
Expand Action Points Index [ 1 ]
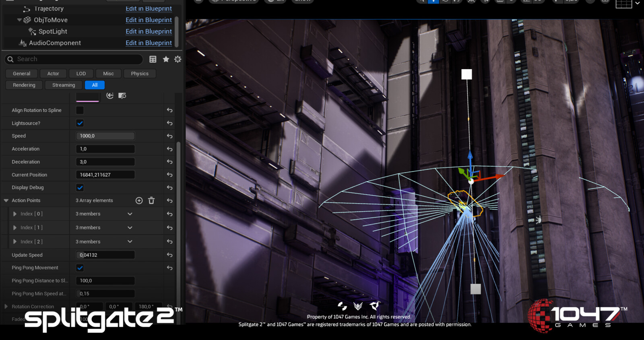(15, 228)
